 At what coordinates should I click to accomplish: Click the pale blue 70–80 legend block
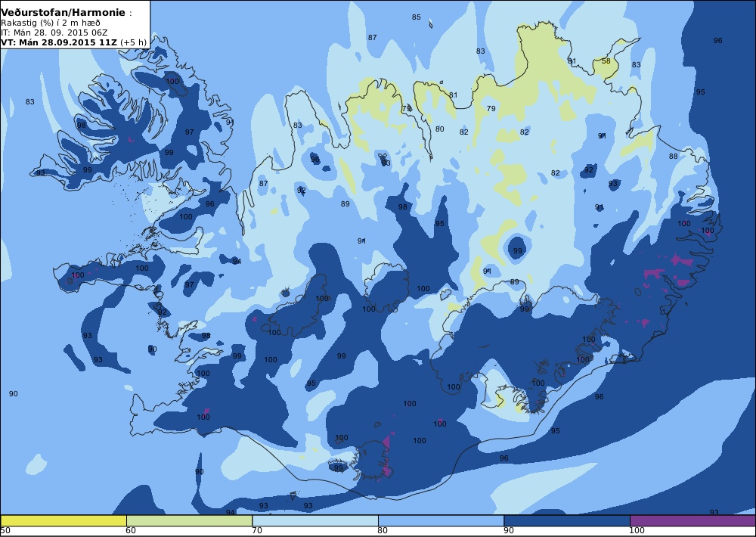coord(314,520)
